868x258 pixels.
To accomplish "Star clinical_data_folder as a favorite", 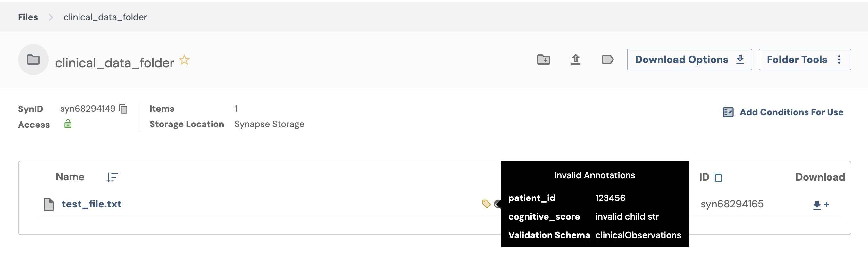I will [x=184, y=60].
